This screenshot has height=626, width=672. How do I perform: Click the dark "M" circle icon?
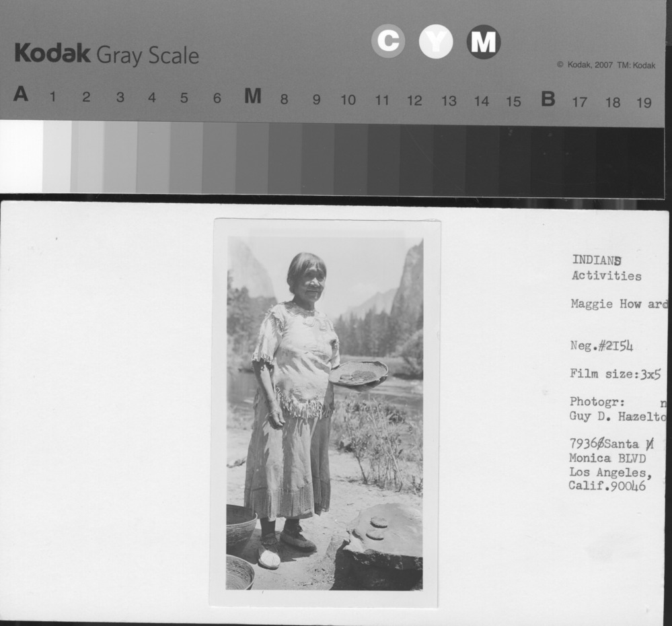[x=483, y=42]
